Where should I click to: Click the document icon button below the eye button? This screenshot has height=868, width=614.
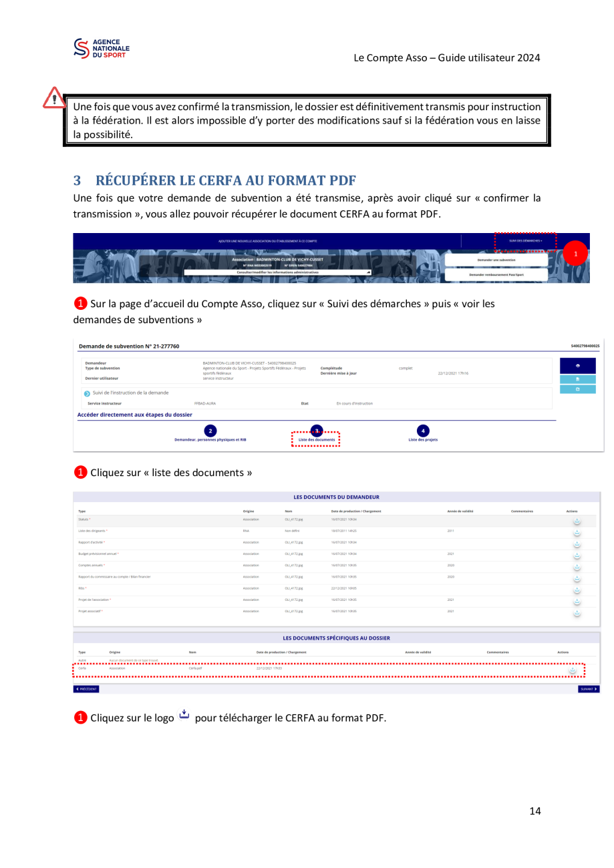(x=577, y=379)
